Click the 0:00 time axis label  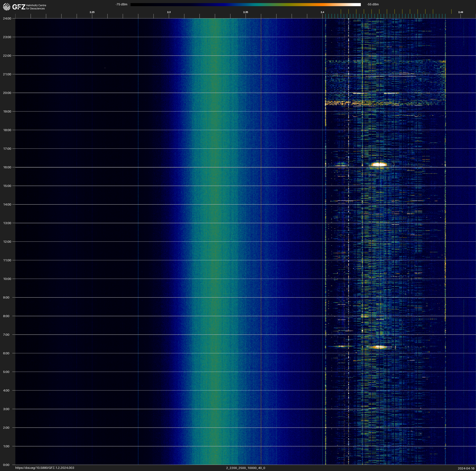(x=6, y=465)
